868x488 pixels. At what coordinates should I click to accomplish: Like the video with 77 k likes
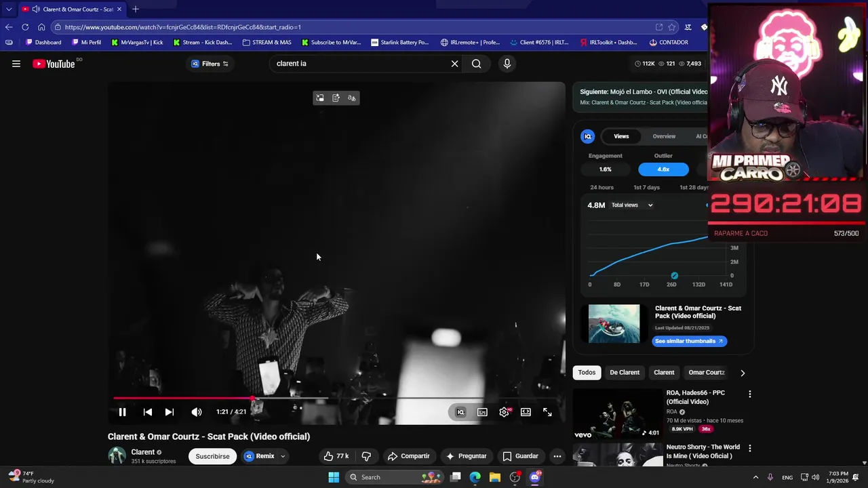click(x=336, y=456)
